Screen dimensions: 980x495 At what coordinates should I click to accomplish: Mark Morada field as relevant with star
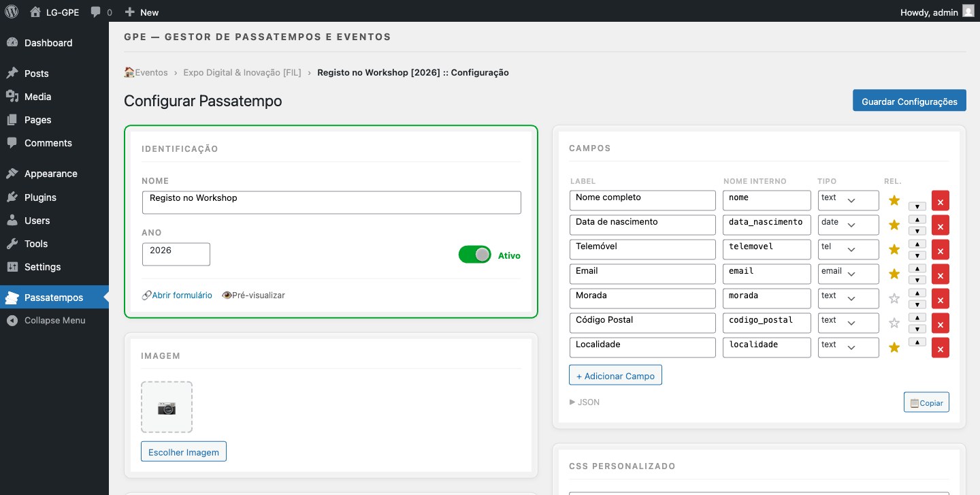coord(894,298)
